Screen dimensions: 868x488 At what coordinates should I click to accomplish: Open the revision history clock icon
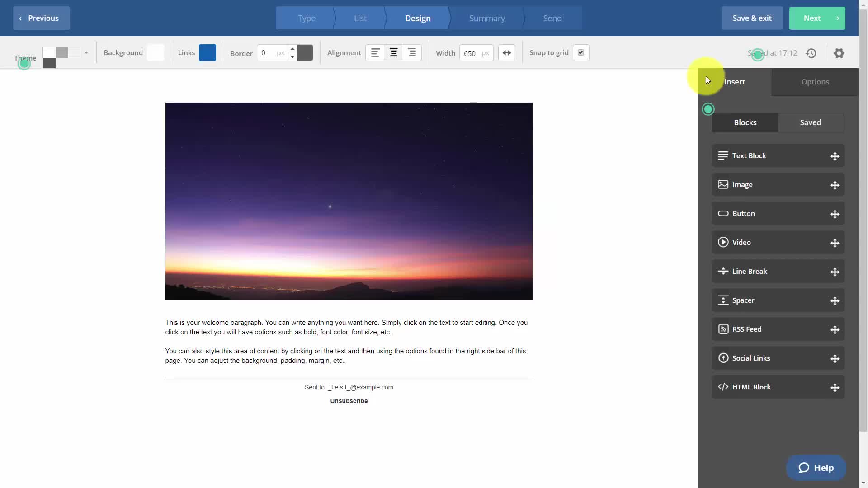[811, 53]
